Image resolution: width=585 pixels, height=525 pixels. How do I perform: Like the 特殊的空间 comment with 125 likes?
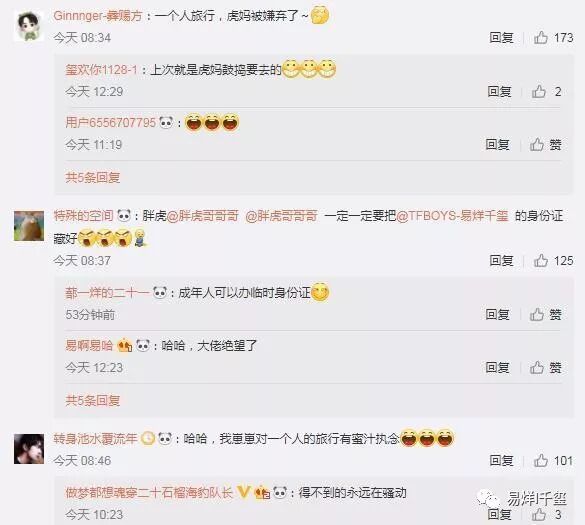click(x=541, y=260)
